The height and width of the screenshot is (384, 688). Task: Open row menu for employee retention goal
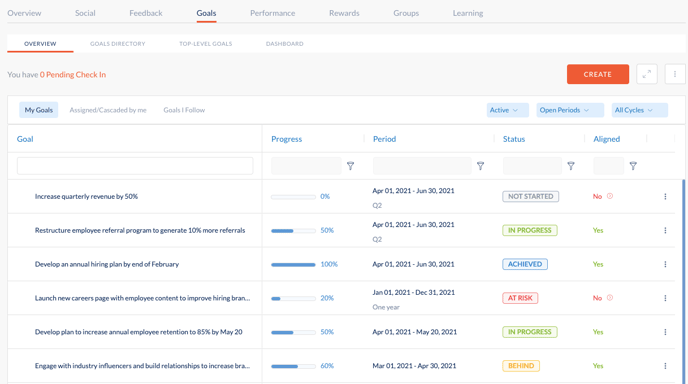[x=665, y=332]
